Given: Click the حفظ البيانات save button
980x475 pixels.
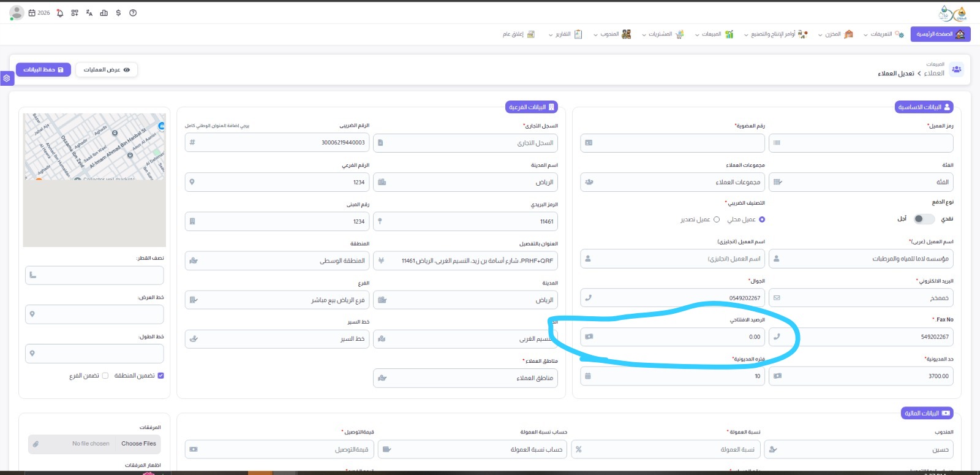Looking at the screenshot, I should tap(43, 70).
